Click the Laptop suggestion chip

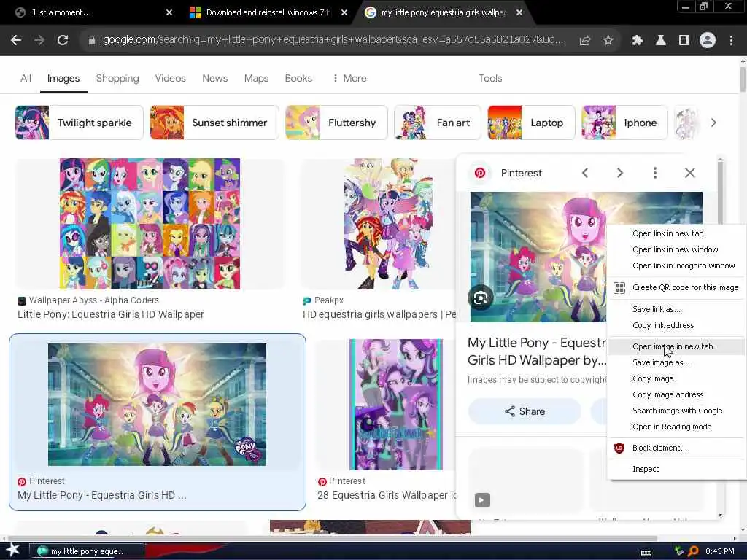[531, 122]
